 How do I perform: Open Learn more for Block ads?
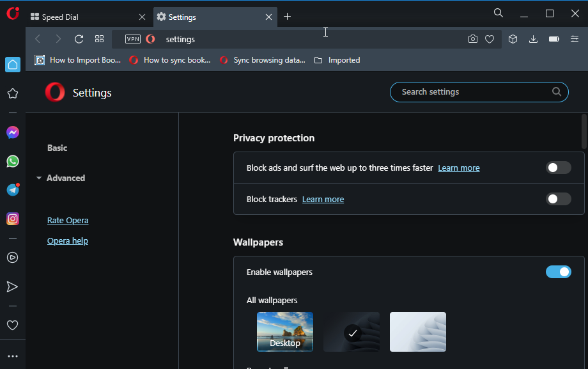pos(459,168)
